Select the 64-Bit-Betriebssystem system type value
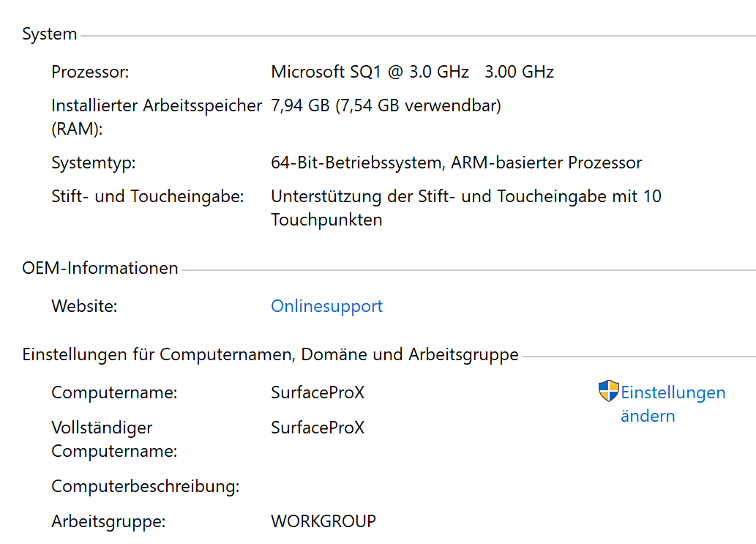 point(456,163)
